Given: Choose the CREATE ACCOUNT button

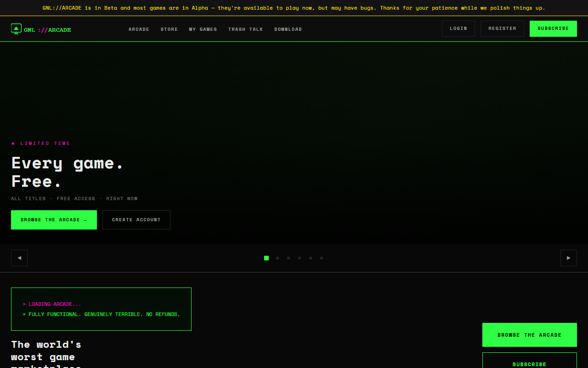Looking at the screenshot, I should point(136,220).
